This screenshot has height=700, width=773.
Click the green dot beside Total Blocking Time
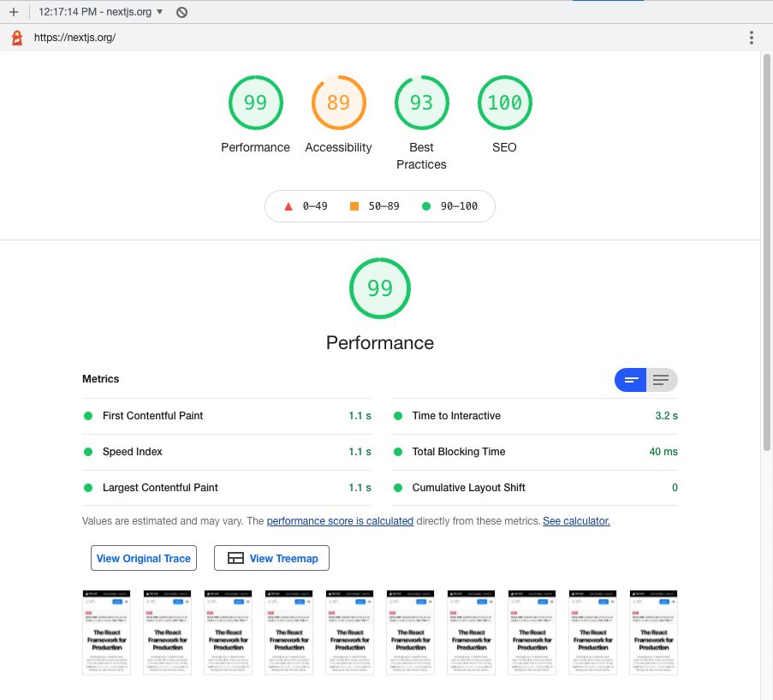pyautogui.click(x=398, y=452)
